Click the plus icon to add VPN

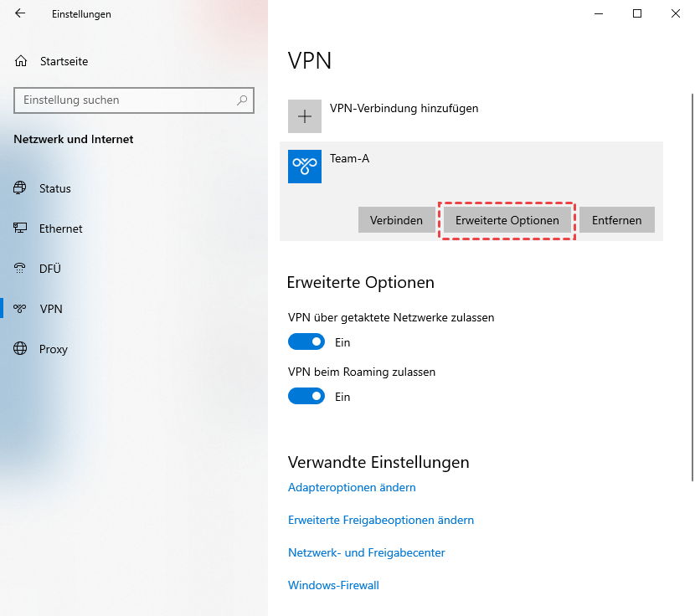click(305, 116)
